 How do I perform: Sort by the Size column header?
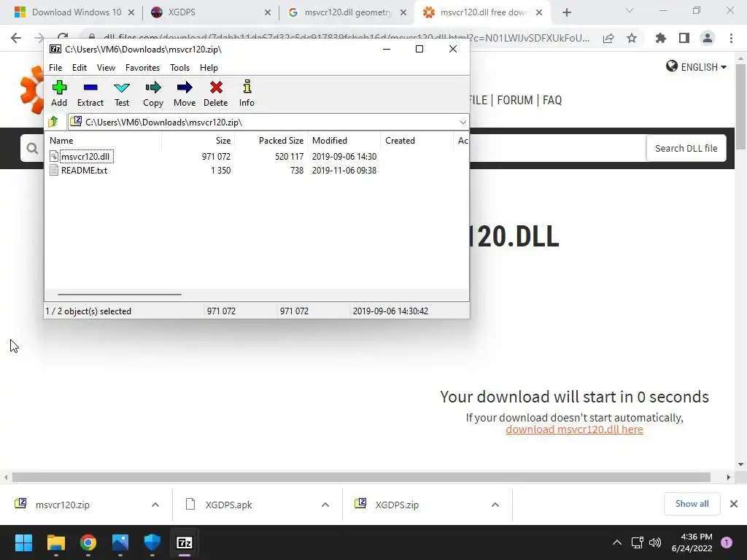pos(198,141)
